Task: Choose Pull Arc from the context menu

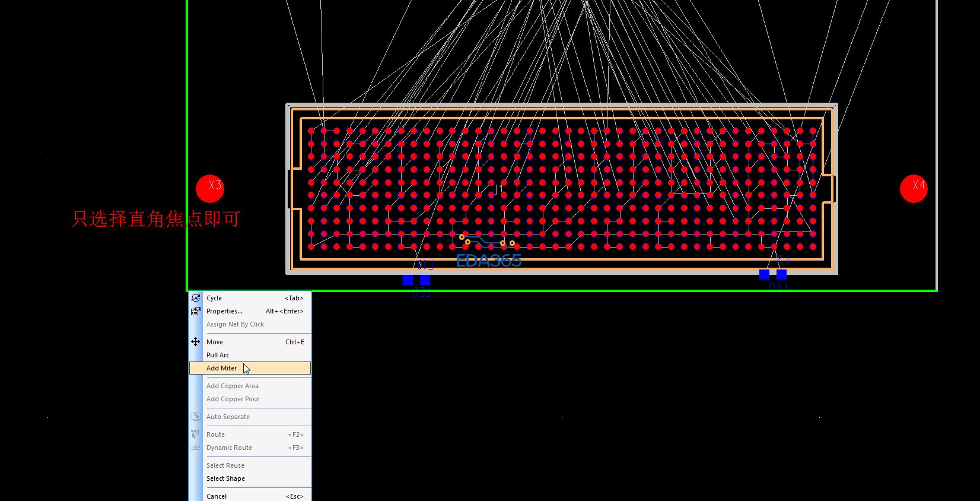Action: (218, 355)
